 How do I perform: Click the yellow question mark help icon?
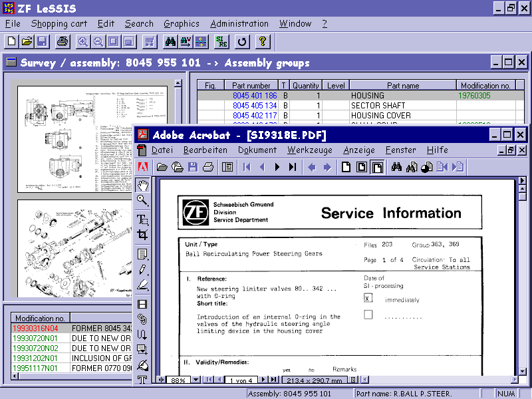pos(262,42)
